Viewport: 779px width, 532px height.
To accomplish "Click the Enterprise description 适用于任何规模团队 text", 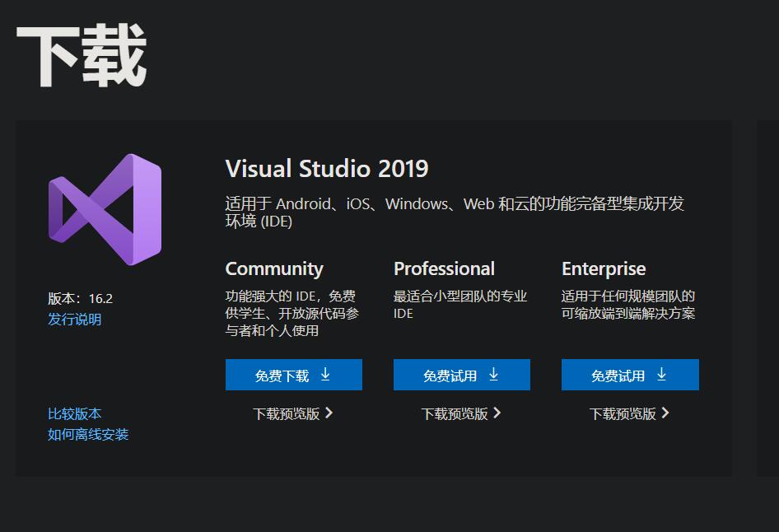I will pyautogui.click(x=628, y=305).
